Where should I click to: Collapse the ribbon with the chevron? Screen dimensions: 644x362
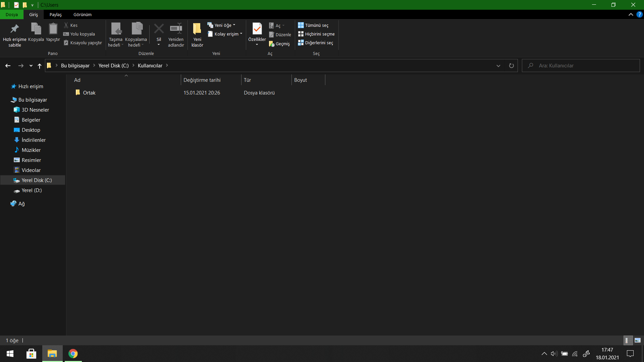point(631,14)
